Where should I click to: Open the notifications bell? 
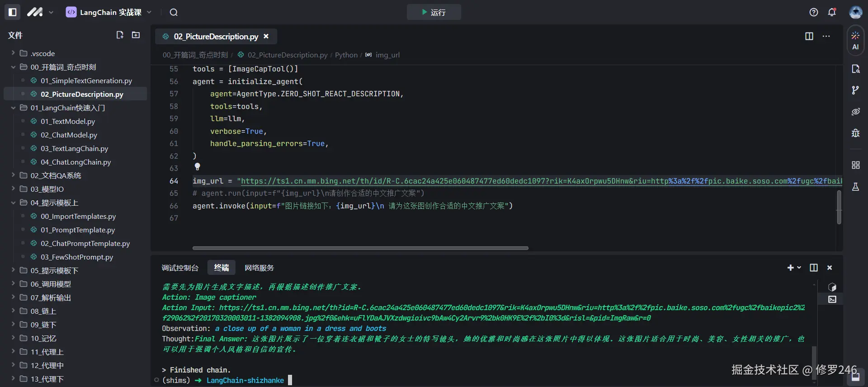coord(832,12)
